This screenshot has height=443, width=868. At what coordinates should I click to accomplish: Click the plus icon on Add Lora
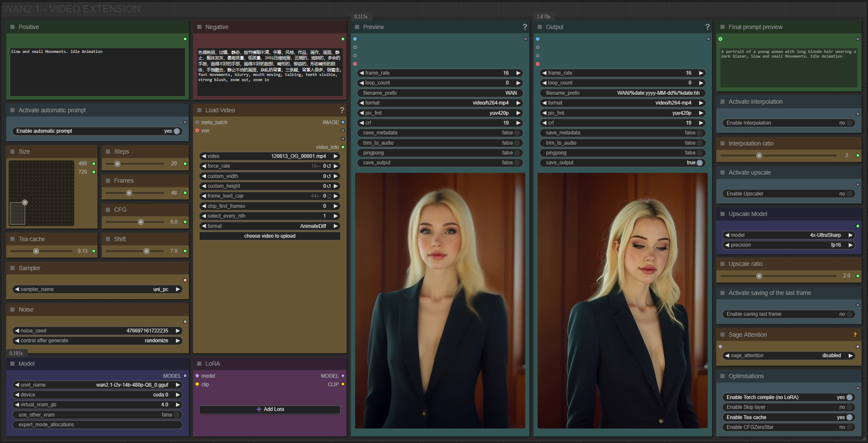(259, 409)
